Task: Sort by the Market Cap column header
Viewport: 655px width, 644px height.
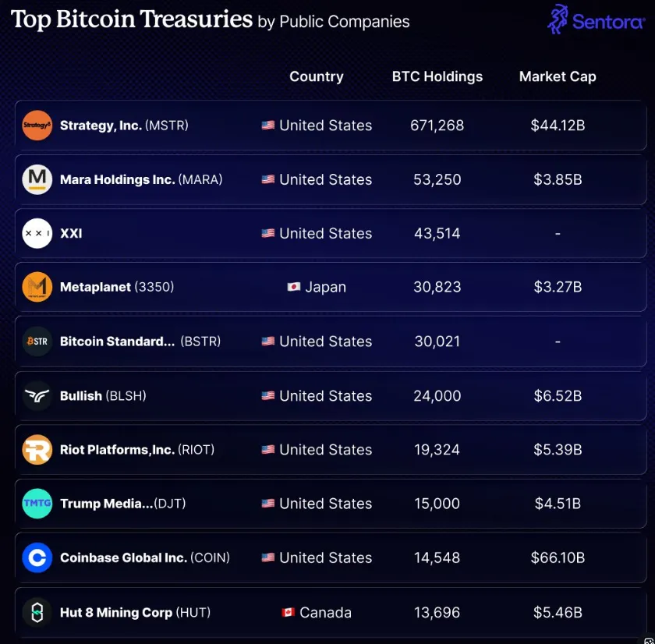Action: [558, 76]
